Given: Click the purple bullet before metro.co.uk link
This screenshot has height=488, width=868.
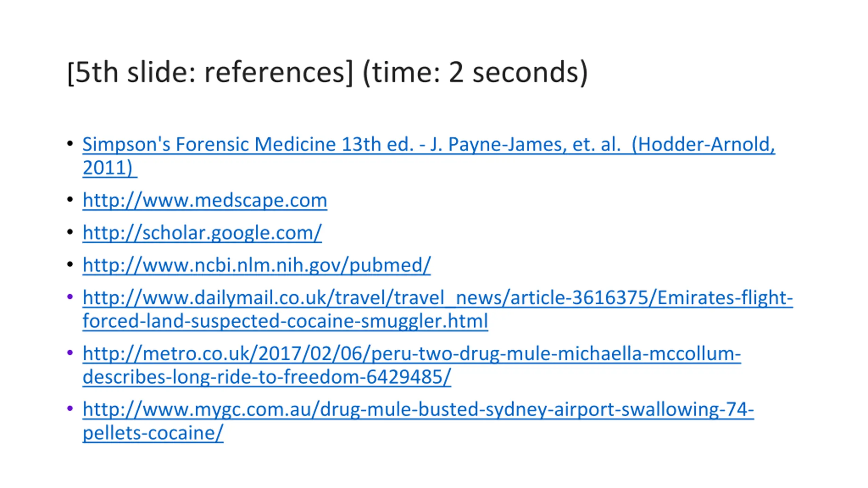Looking at the screenshot, I should [70, 353].
